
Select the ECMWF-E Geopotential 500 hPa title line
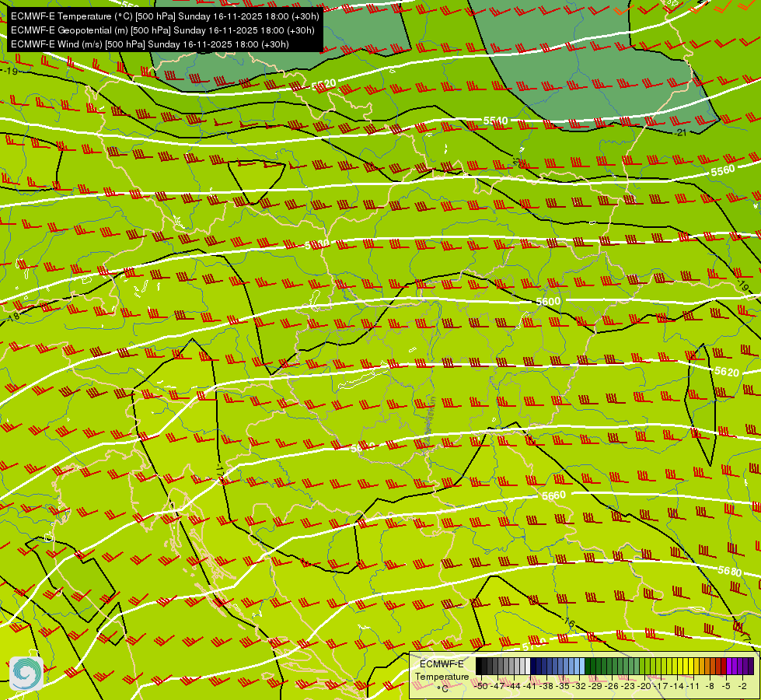pos(162,30)
